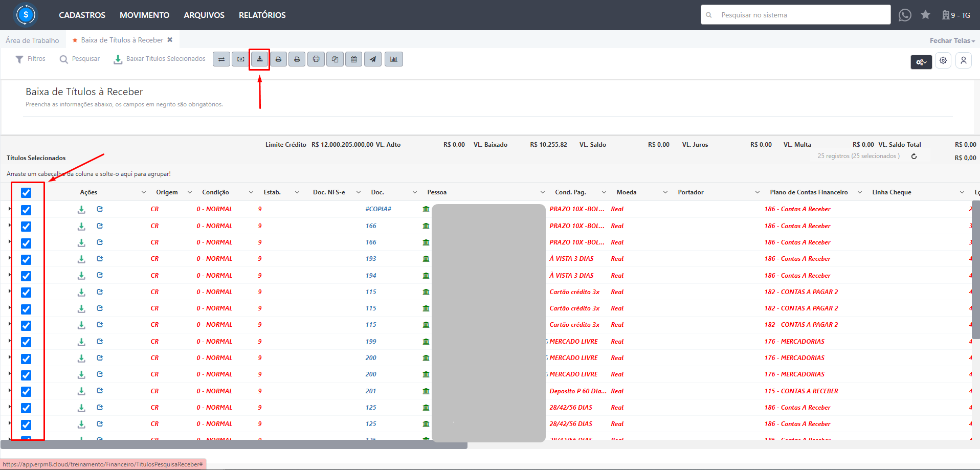Click the money bill toolbar icon
The width and height of the screenshot is (980, 470).
240,59
